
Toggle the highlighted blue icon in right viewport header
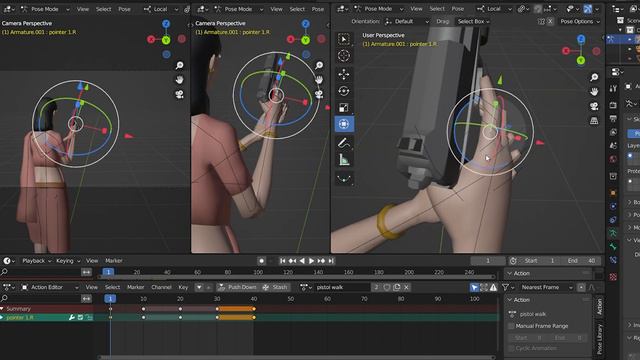[588, 9]
